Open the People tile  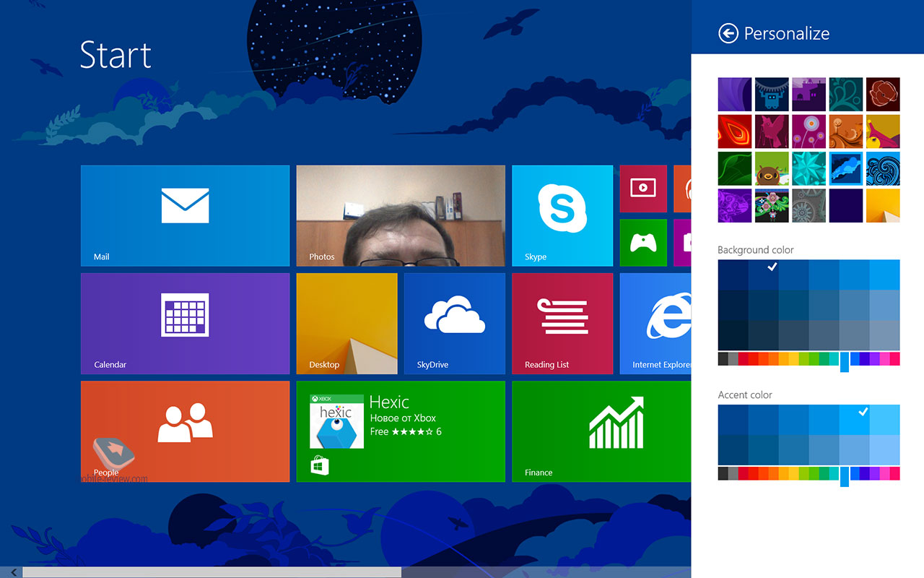click(185, 431)
